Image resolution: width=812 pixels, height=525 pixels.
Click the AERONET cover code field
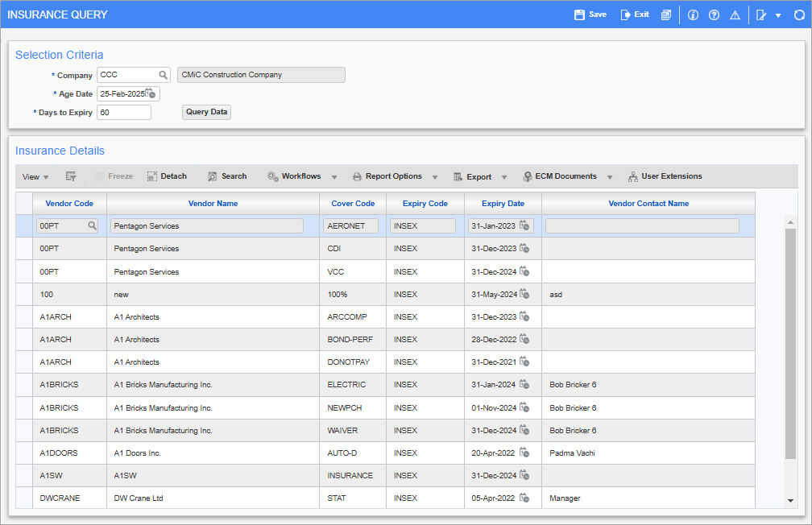(x=350, y=225)
